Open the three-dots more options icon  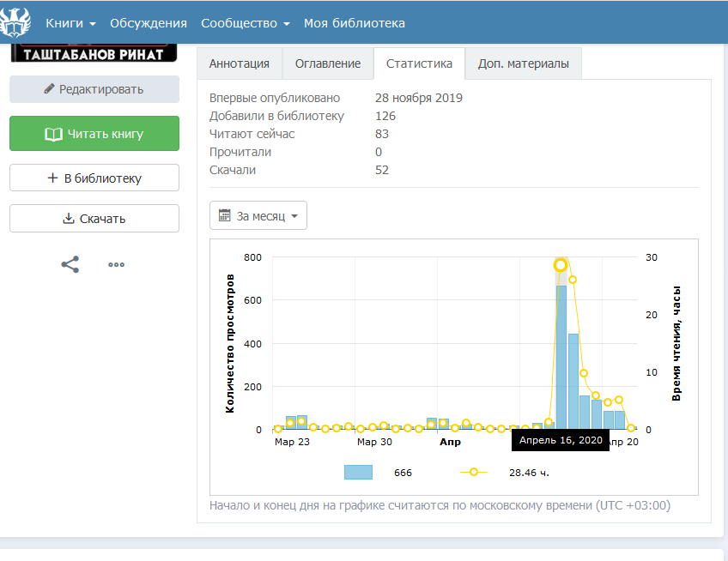pos(117,264)
